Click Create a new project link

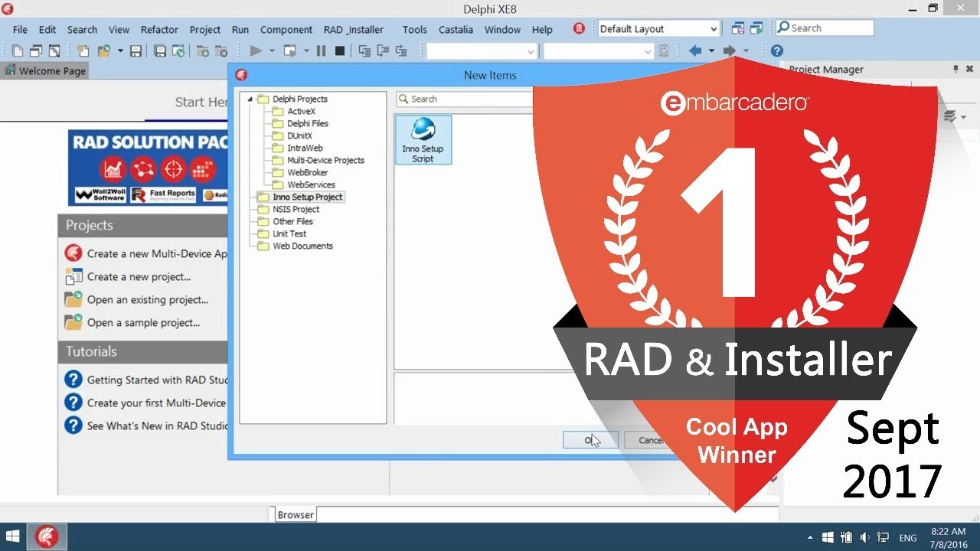tap(139, 276)
